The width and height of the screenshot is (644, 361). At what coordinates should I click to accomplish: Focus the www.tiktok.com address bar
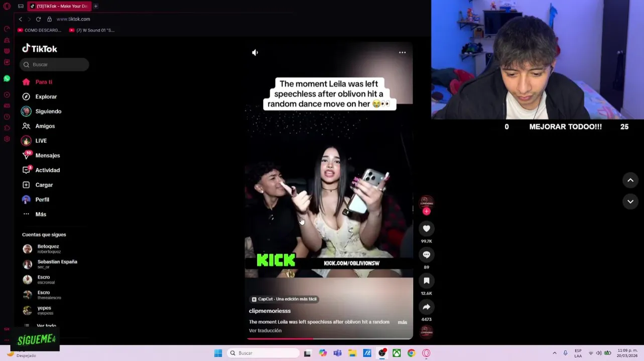coord(73,19)
